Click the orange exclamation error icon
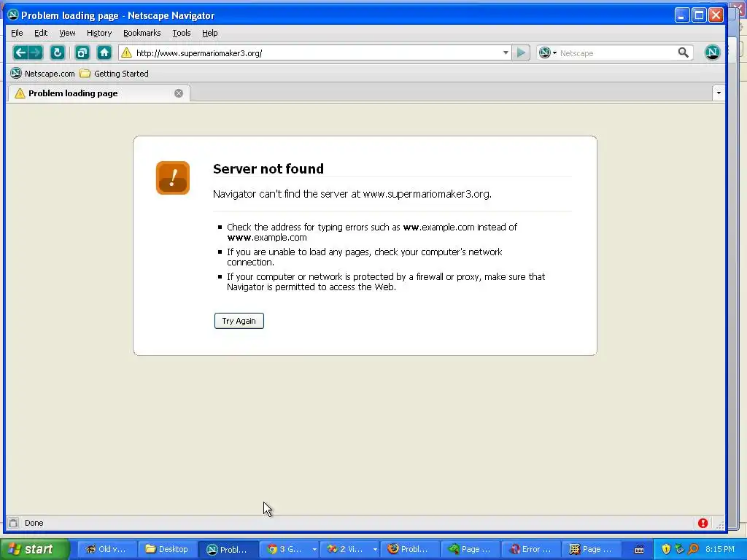This screenshot has width=747, height=560. [172, 178]
